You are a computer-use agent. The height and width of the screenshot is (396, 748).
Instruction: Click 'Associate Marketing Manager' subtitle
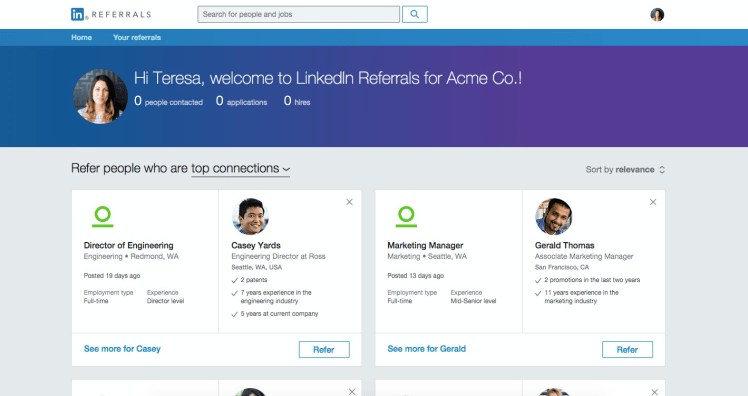[x=584, y=256]
